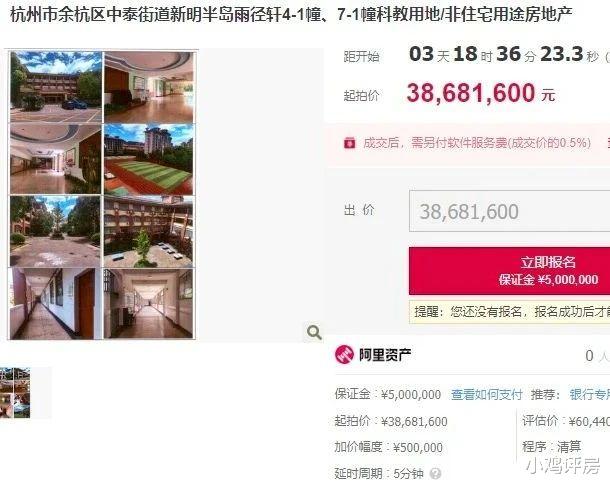
Task: Click the auction title heading text
Action: (291, 15)
